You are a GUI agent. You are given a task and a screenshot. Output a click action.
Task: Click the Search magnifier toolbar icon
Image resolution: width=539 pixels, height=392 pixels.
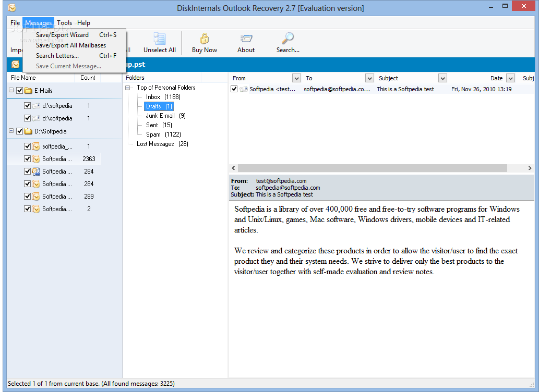pyautogui.click(x=288, y=39)
